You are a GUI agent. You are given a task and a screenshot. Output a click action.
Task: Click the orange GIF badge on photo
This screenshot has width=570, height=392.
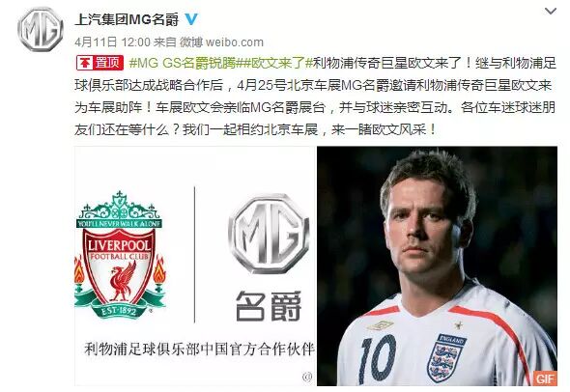[x=545, y=378]
